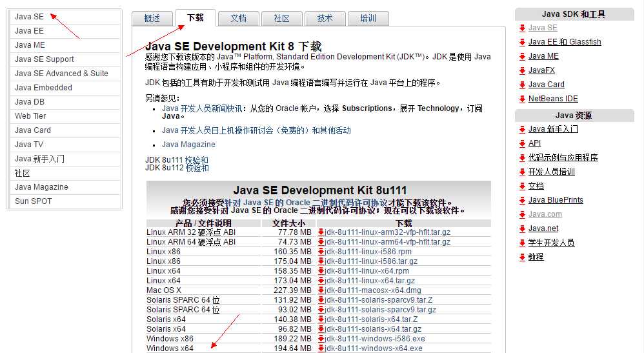The height and width of the screenshot is (353, 644).
Task: Click download icon beside jdk-8u111-windows-x64.exe
Action: click(321, 348)
